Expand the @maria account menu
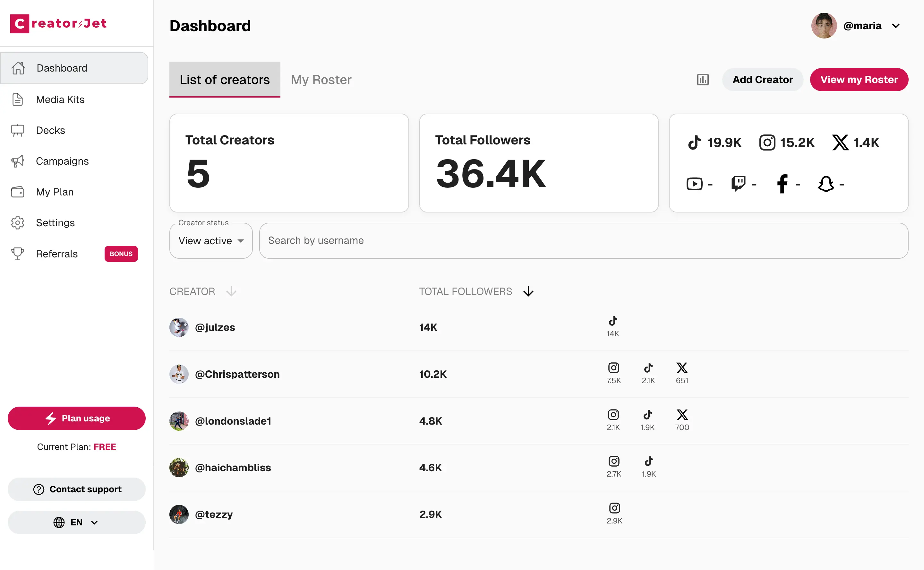 pos(895,26)
